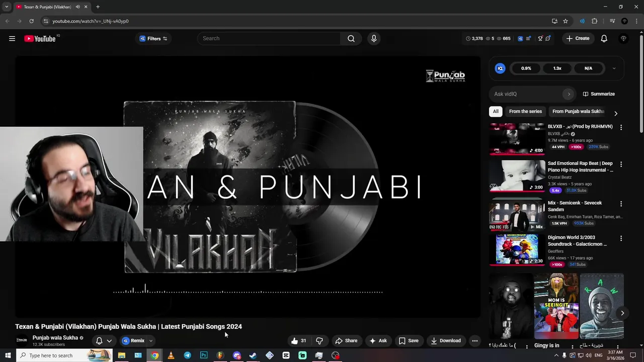This screenshot has width=644, height=362.
Task: Submit the Ask vidIQ arrow button
Action: (x=569, y=94)
